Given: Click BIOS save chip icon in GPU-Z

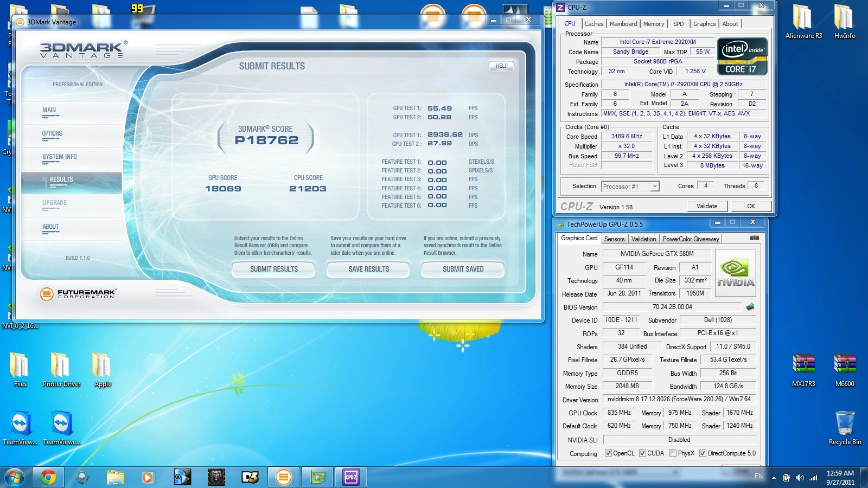Looking at the screenshot, I should pos(750,307).
